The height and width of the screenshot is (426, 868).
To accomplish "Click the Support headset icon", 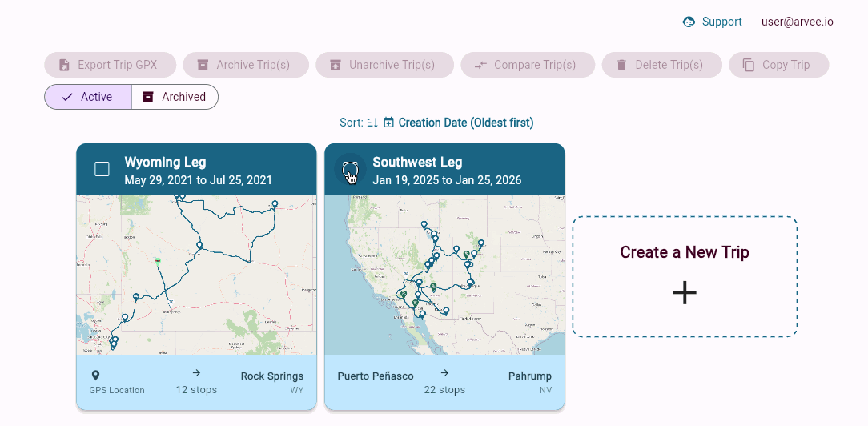I will (689, 22).
